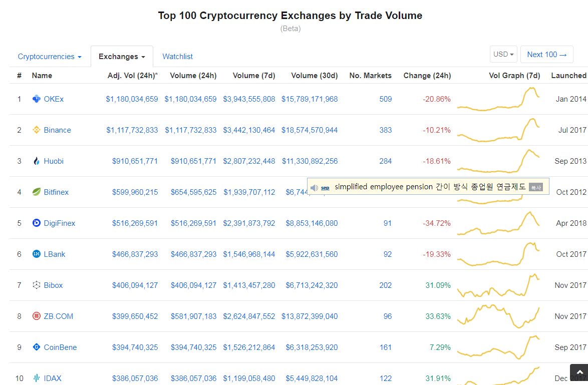This screenshot has width=588, height=385.
Task: Open the CoinBene exchange link
Action: pos(61,347)
